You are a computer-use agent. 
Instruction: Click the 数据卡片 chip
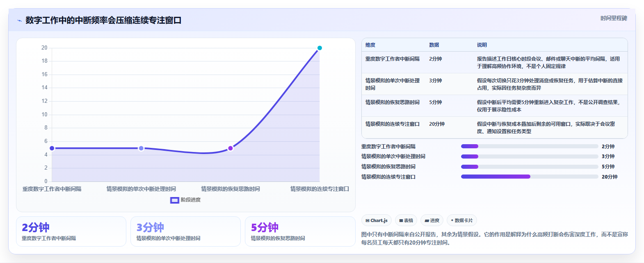point(462,220)
